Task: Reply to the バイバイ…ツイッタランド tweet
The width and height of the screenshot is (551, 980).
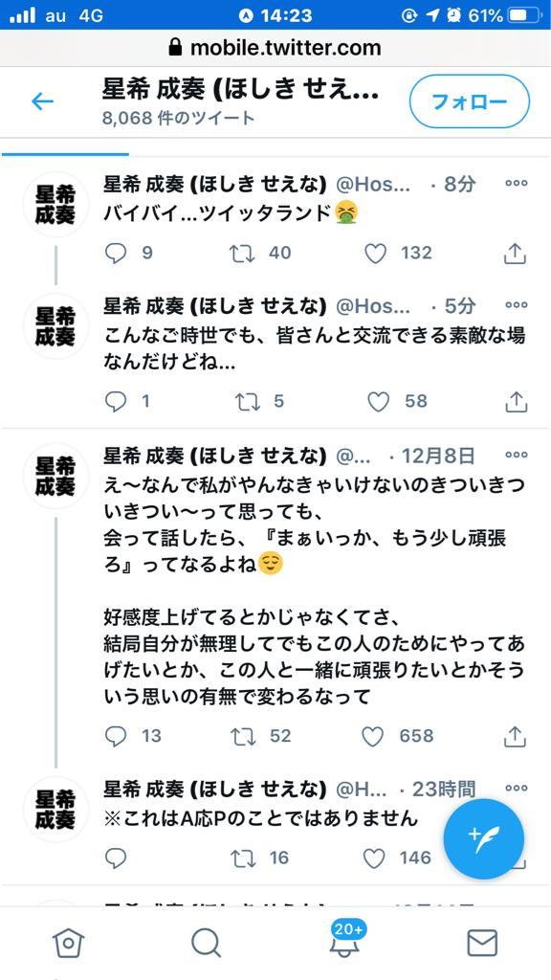Action: pyautogui.click(x=116, y=253)
